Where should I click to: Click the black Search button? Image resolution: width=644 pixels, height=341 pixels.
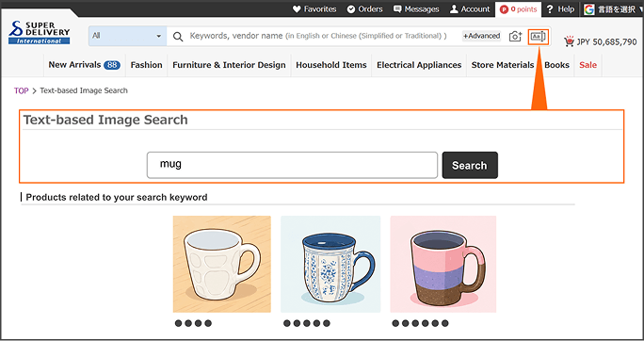click(x=470, y=165)
